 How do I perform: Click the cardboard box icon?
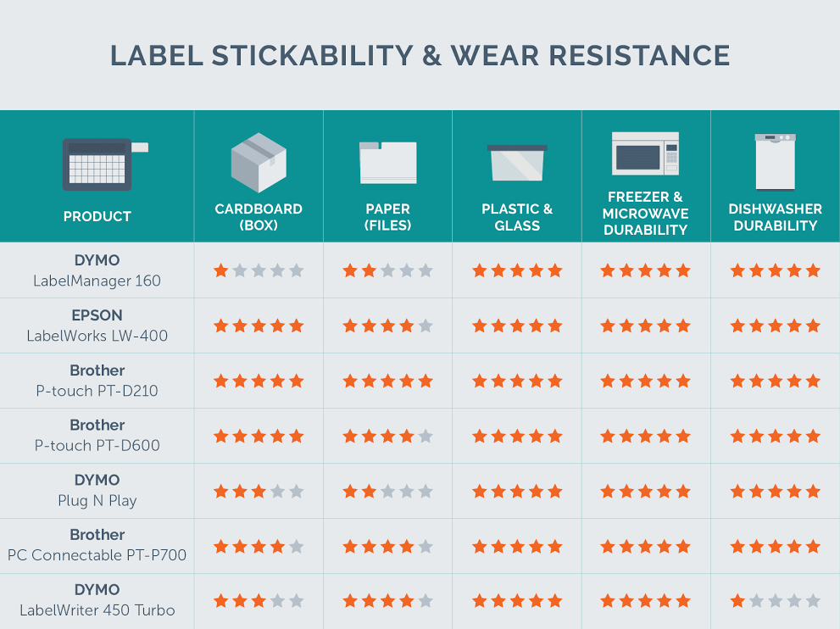[x=259, y=162]
